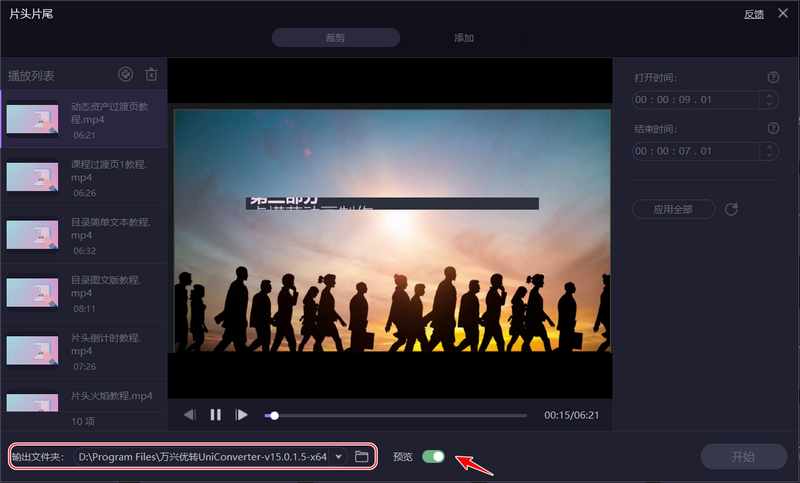Toggle the 预览 preview switch

tap(433, 457)
